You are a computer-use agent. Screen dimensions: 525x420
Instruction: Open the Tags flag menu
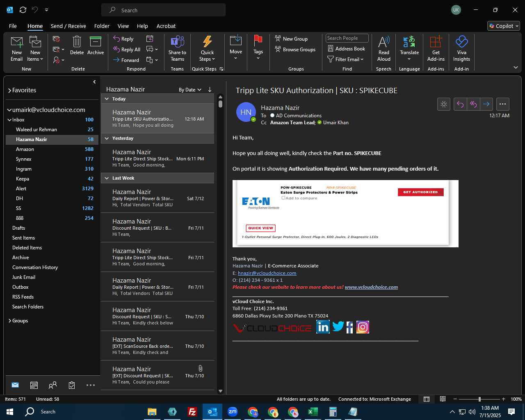coord(258,48)
